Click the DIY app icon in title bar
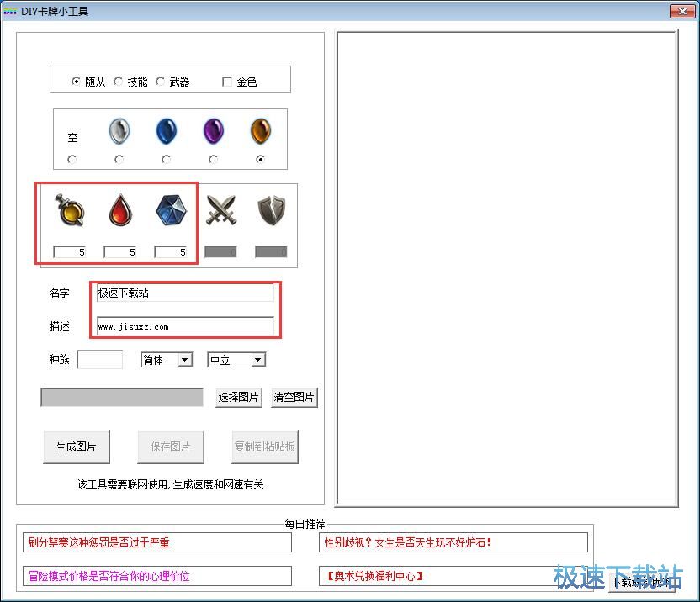This screenshot has height=602, width=700. (x=10, y=11)
